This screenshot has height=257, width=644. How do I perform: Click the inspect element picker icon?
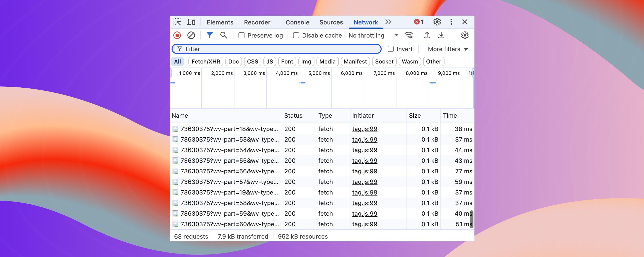click(x=177, y=22)
